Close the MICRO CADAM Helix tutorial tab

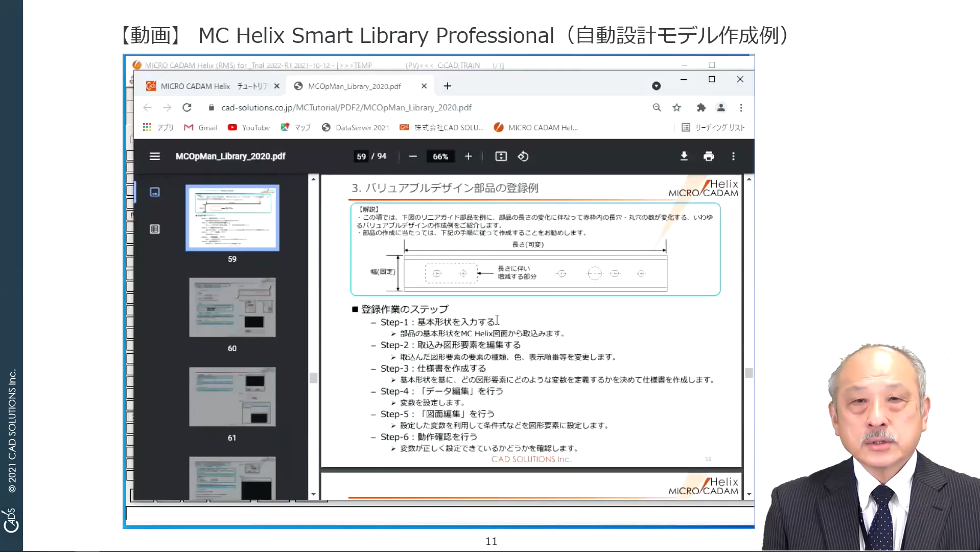[x=276, y=86]
